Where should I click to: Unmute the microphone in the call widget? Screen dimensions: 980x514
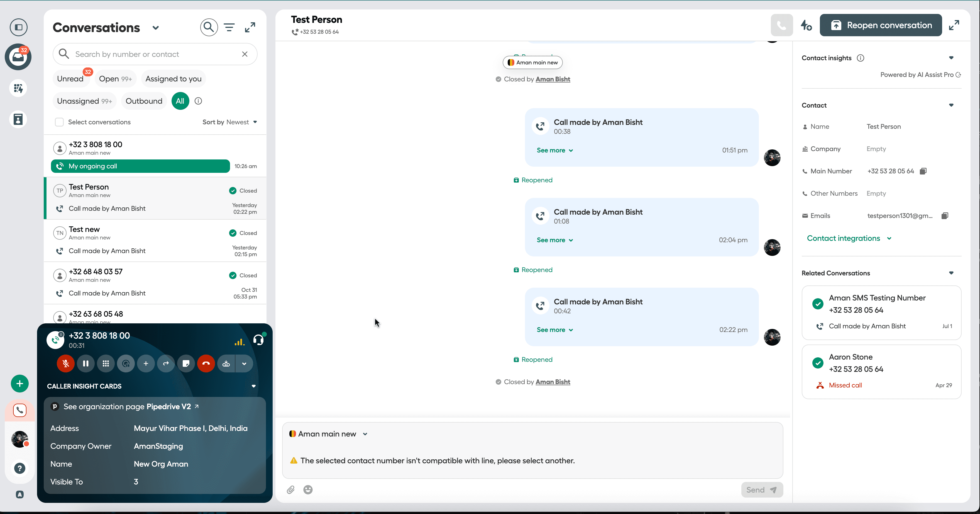point(65,363)
